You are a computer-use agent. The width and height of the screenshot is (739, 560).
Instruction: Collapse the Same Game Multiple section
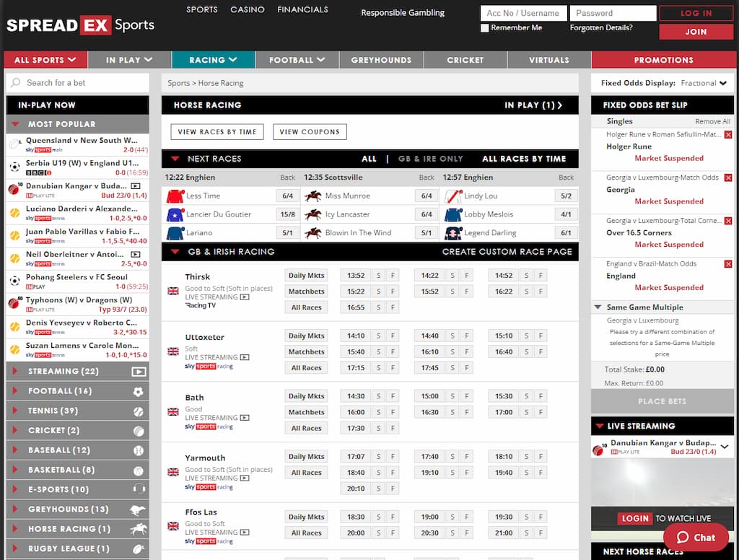[x=598, y=307]
